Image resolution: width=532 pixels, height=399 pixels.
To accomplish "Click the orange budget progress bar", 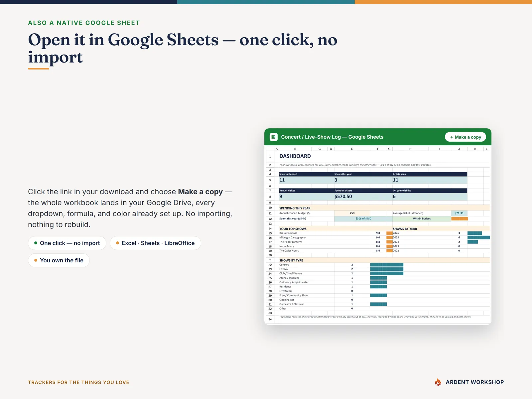I will pos(460,219).
